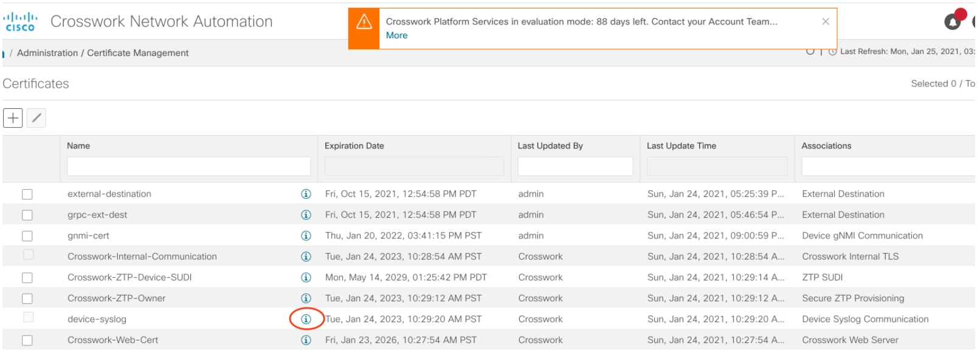
Task: Dismiss the evaluation mode notification banner
Action: [826, 21]
